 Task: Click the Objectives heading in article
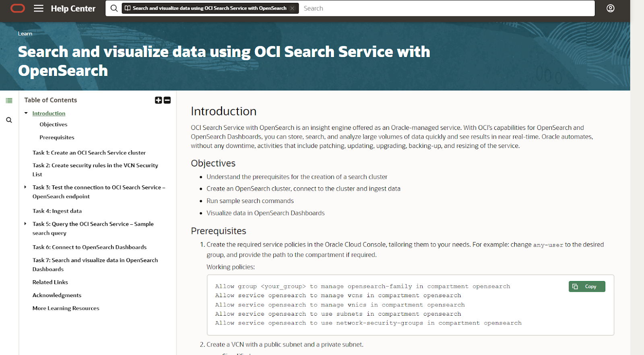(x=213, y=163)
